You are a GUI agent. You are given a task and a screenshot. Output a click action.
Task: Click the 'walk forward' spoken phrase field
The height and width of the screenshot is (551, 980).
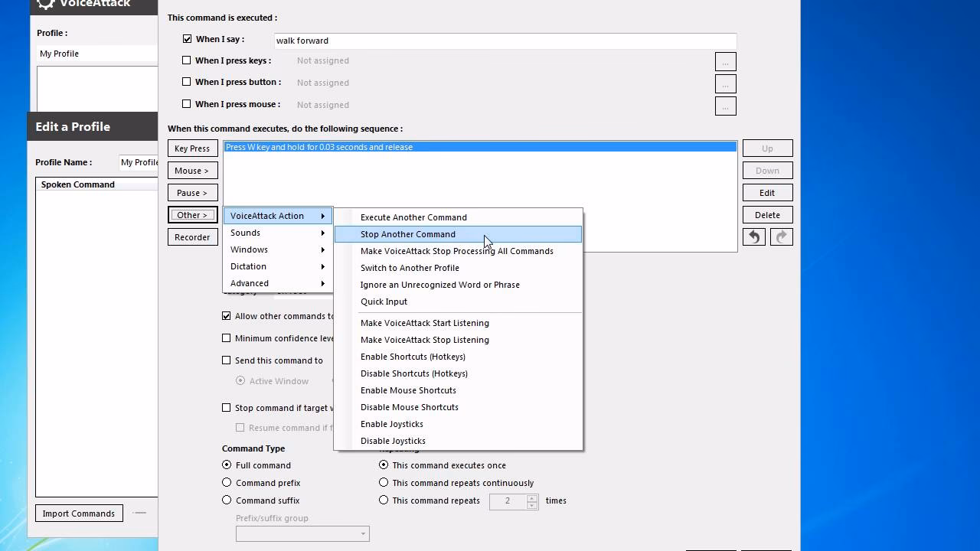(x=505, y=41)
